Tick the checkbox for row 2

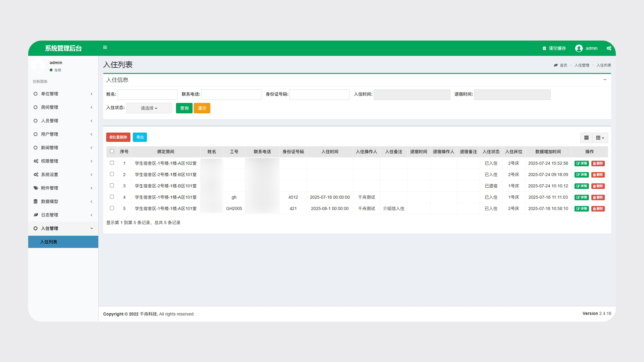point(112,174)
